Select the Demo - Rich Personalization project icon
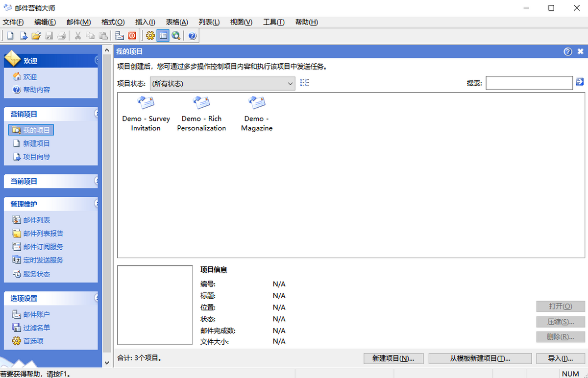Image resolution: width=588 pixels, height=378 pixels. [201, 114]
